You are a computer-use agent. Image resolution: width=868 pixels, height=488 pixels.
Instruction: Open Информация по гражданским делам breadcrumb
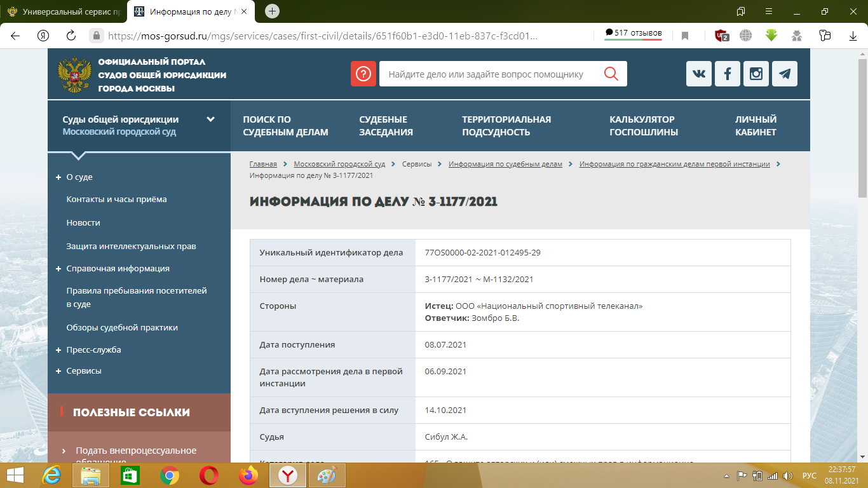pyautogui.click(x=674, y=164)
